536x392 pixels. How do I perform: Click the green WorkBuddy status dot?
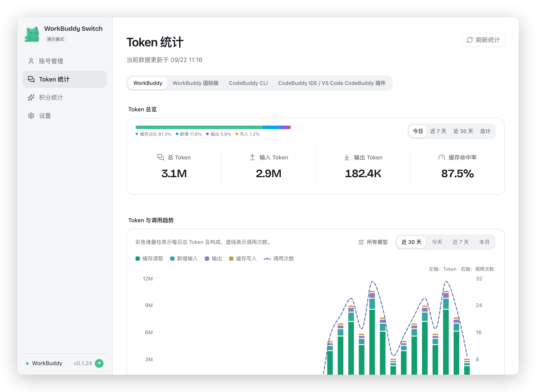(x=27, y=363)
